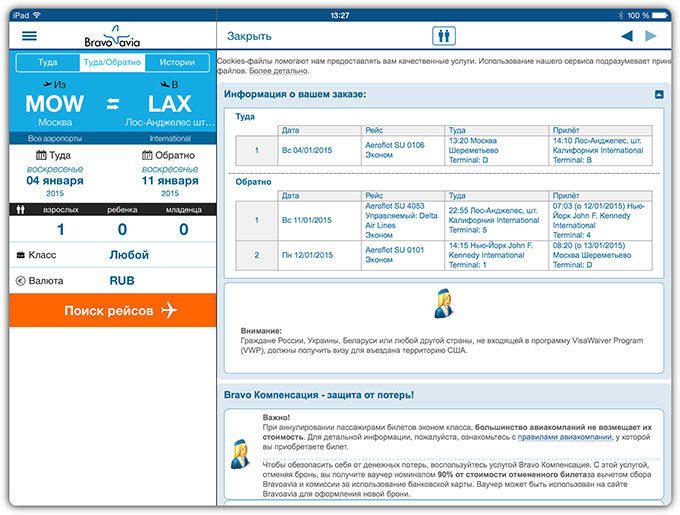Image resolution: width=680 pixels, height=515 pixels.
Task: Go back with the left arrow
Action: point(627,36)
